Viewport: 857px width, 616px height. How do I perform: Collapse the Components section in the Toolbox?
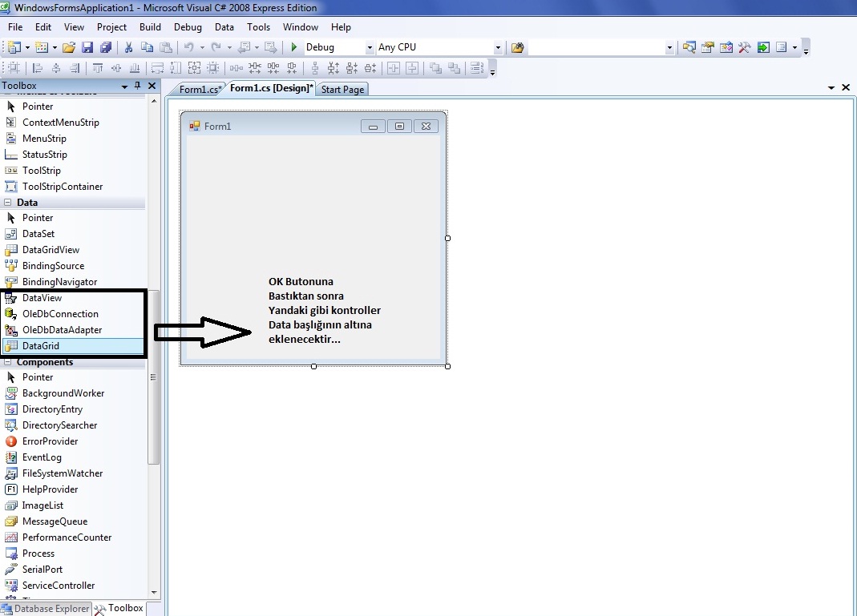pos(6,362)
